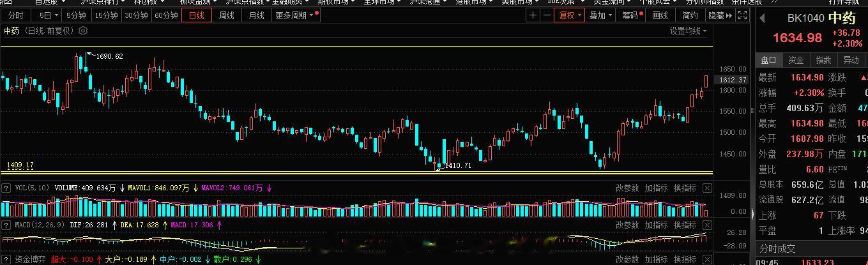Screen dimensions: 868x265
Task: Click the MAVOL2:749.061万 value
Action: pos(232,188)
